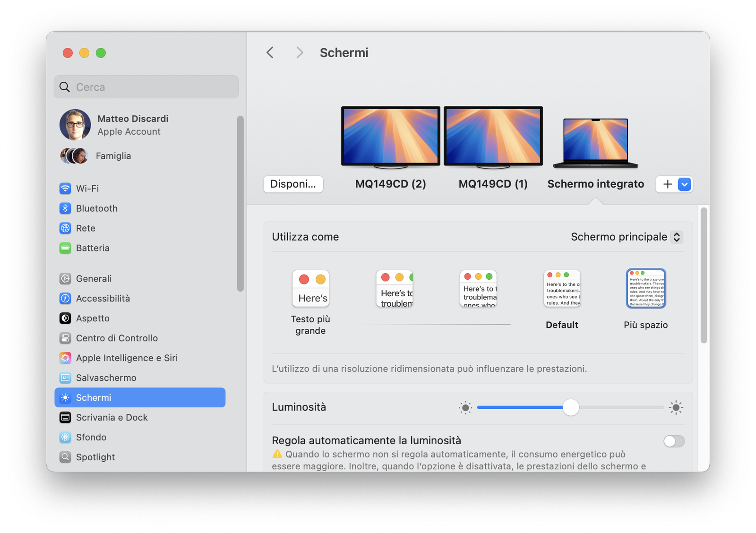Open Accessibilità settings pane
This screenshot has height=533, width=756.
coord(140,299)
